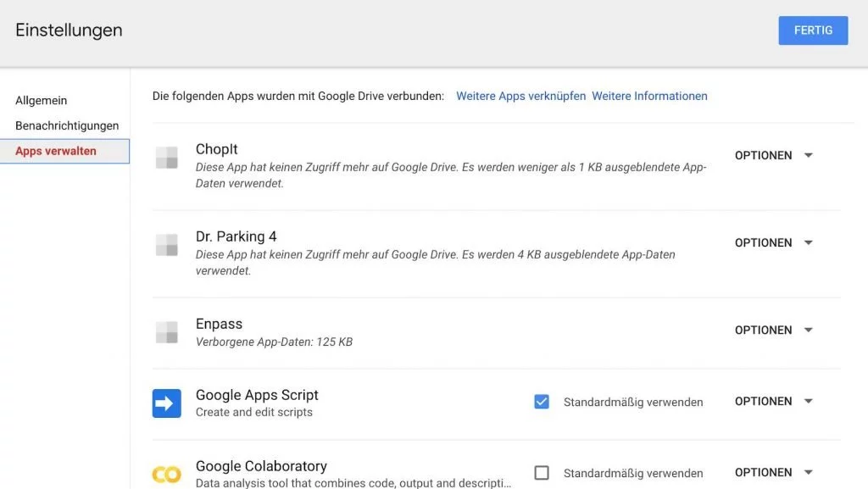Click 'Standardmäßig verwenden' label for Google Colaboratory
This screenshot has width=868, height=489.
click(633, 473)
